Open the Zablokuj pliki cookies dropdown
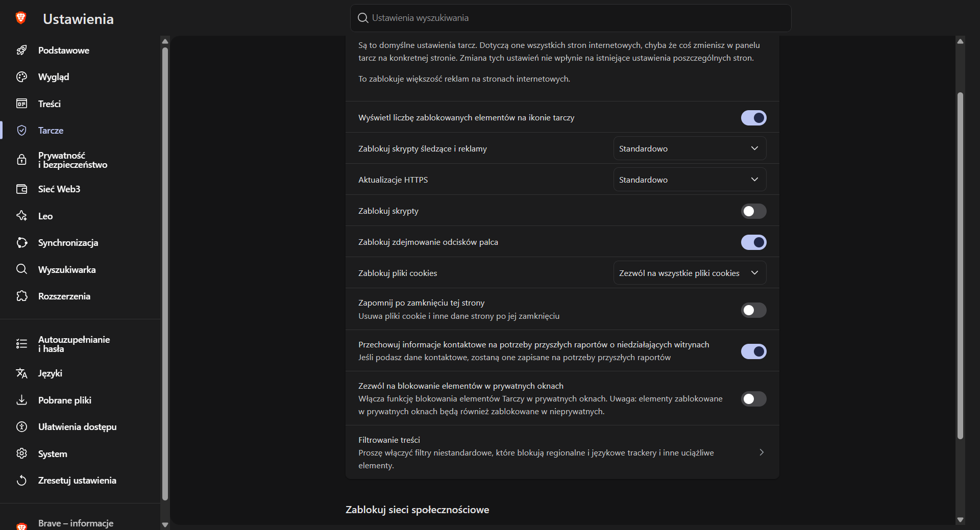The height and width of the screenshot is (530, 980). pyautogui.click(x=690, y=273)
